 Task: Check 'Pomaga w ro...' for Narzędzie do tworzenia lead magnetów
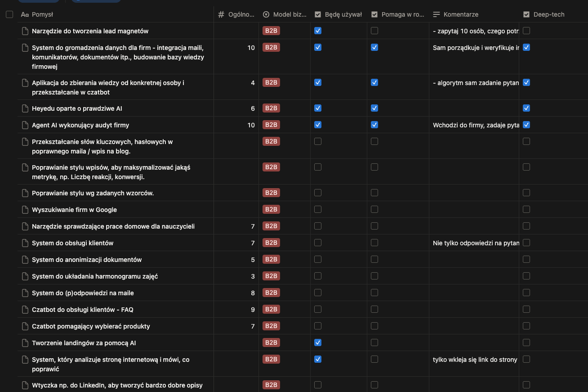coord(374,31)
